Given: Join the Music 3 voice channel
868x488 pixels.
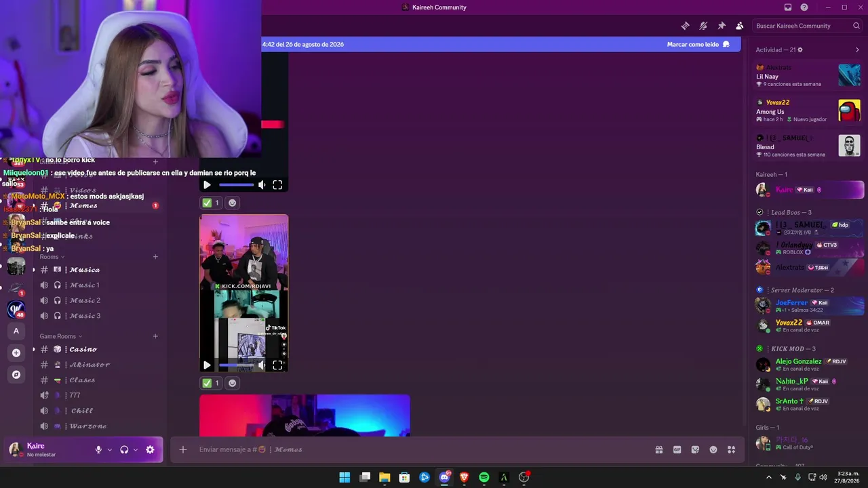Looking at the screenshot, I should [x=100, y=316].
